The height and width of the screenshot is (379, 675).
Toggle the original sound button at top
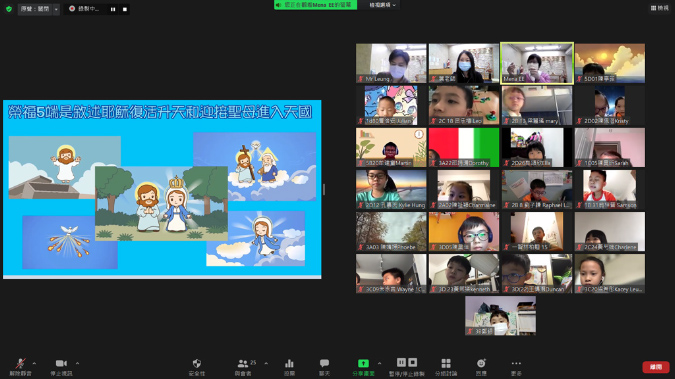click(x=35, y=9)
